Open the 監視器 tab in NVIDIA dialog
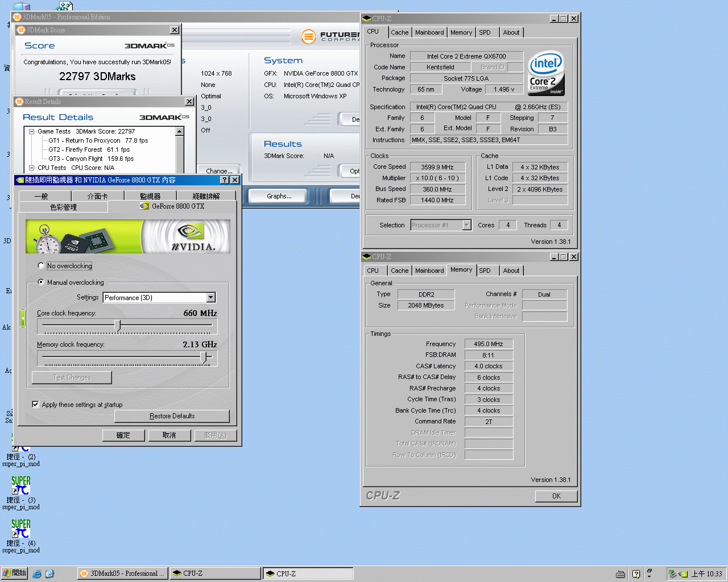This screenshot has width=728, height=582. (150, 196)
